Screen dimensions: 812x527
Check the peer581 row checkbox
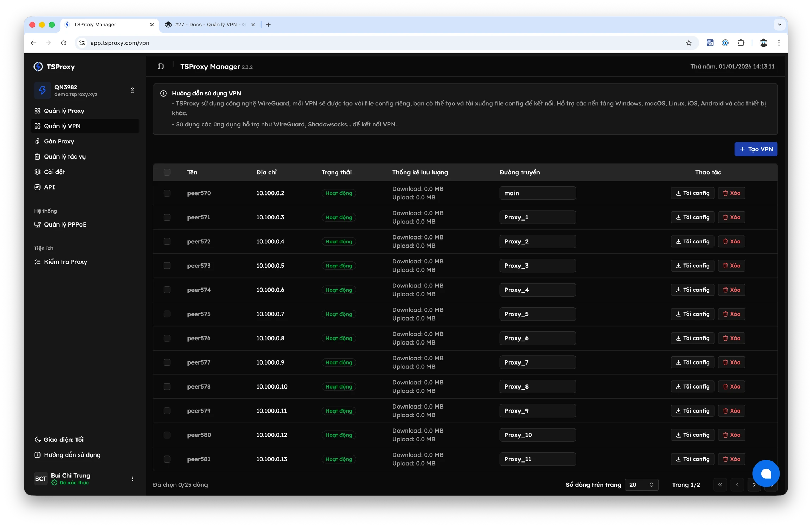[167, 459]
